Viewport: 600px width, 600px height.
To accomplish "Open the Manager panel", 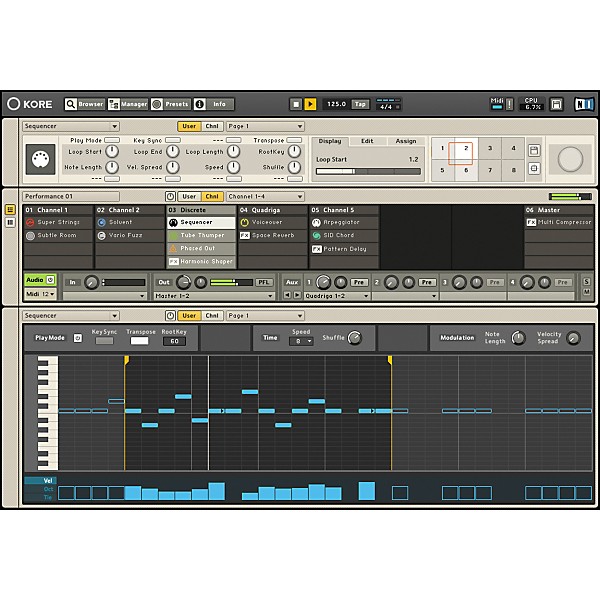I will (128, 104).
